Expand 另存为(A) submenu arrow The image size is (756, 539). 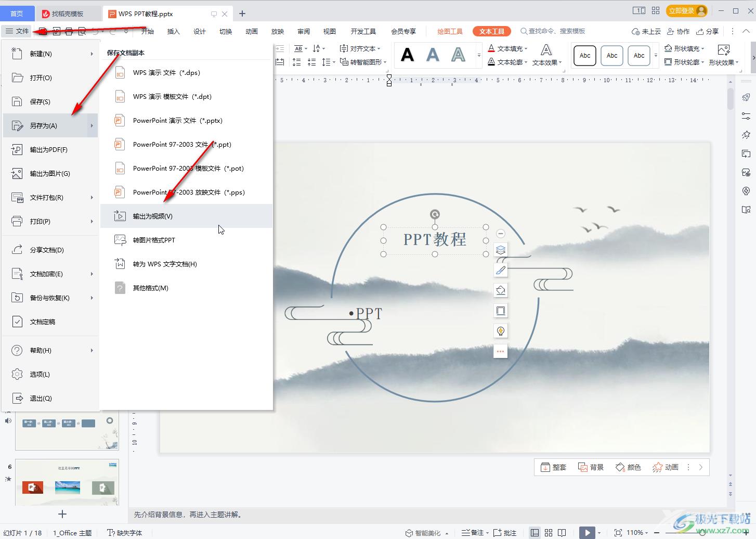(92, 126)
